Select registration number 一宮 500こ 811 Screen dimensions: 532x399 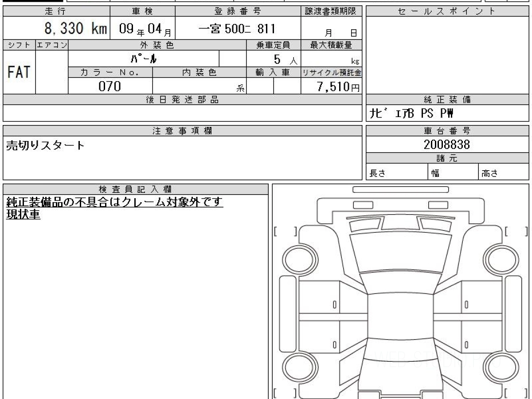pyautogui.click(x=237, y=29)
